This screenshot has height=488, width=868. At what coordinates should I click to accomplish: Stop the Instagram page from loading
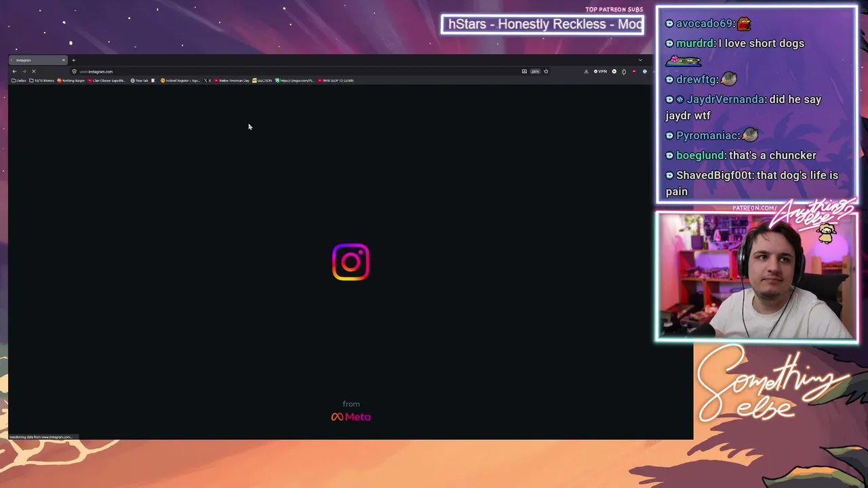click(33, 71)
